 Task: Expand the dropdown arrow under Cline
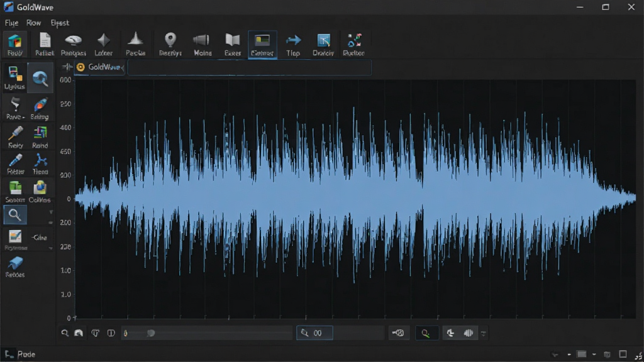pos(50,248)
